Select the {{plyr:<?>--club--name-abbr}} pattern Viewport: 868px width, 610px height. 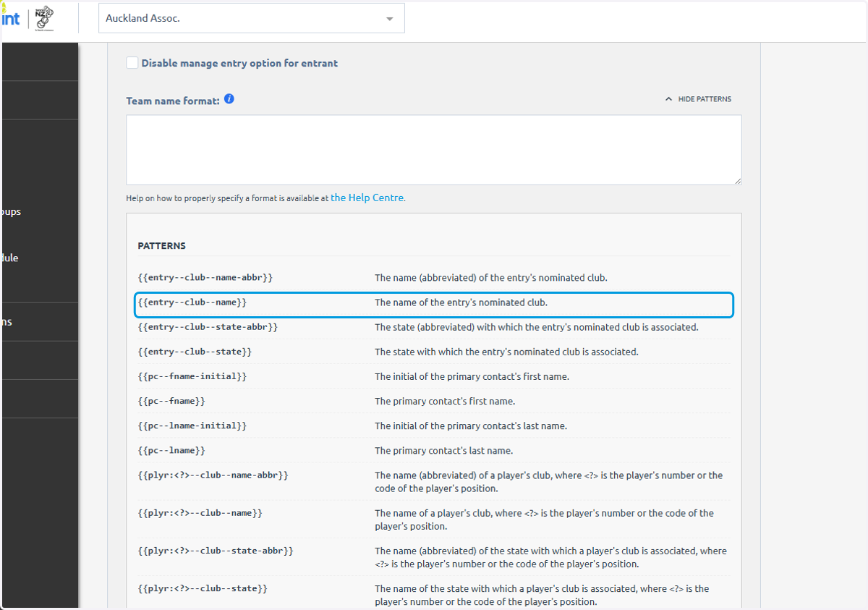pos(213,475)
